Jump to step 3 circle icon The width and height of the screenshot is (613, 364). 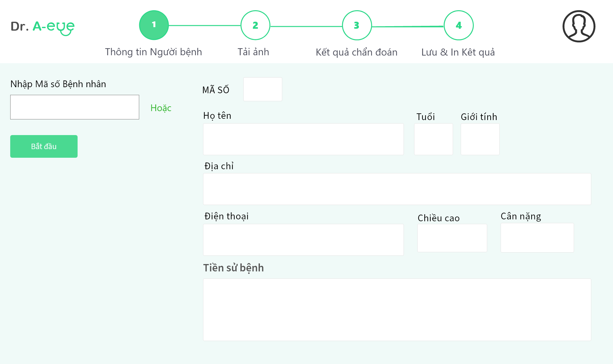pos(357,25)
